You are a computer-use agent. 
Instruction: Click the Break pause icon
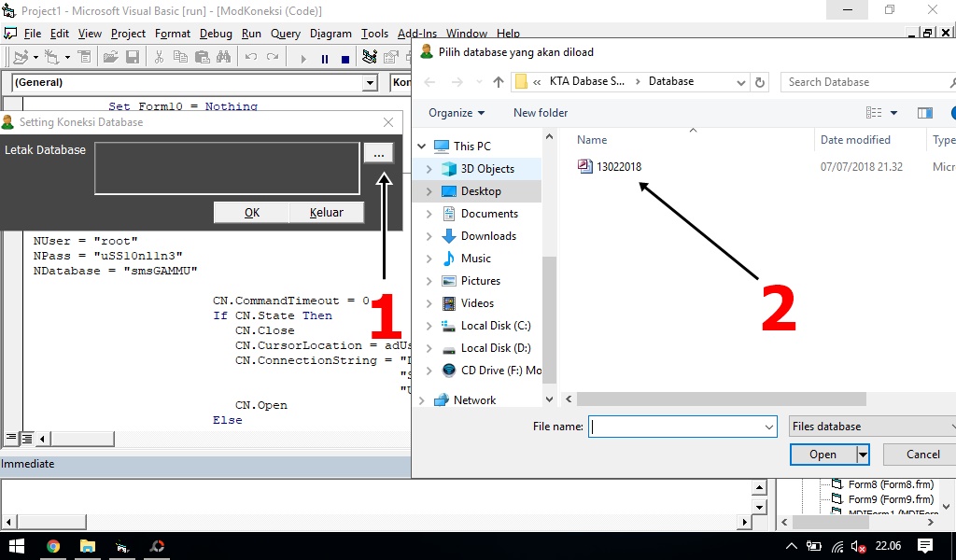[324, 59]
